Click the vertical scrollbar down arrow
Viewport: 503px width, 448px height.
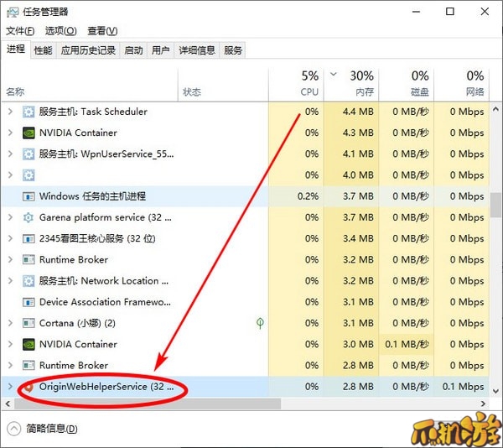click(495, 391)
